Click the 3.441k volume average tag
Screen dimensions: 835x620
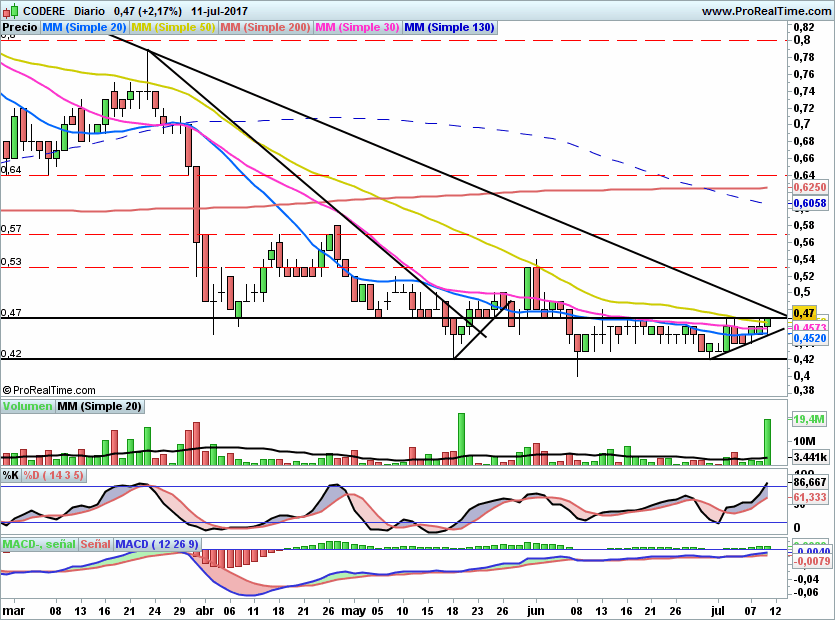tap(809, 457)
